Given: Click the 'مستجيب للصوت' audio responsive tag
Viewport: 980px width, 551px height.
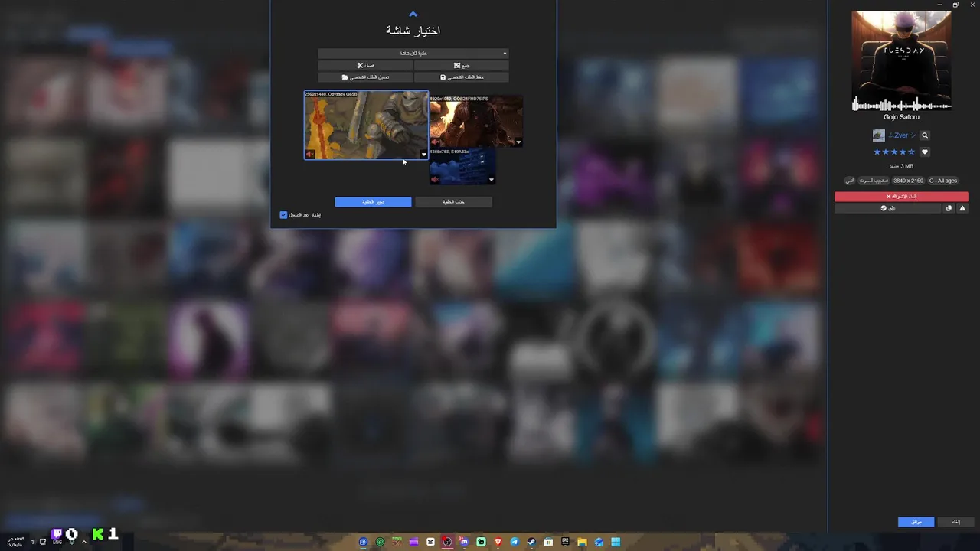Looking at the screenshot, I should (x=874, y=181).
